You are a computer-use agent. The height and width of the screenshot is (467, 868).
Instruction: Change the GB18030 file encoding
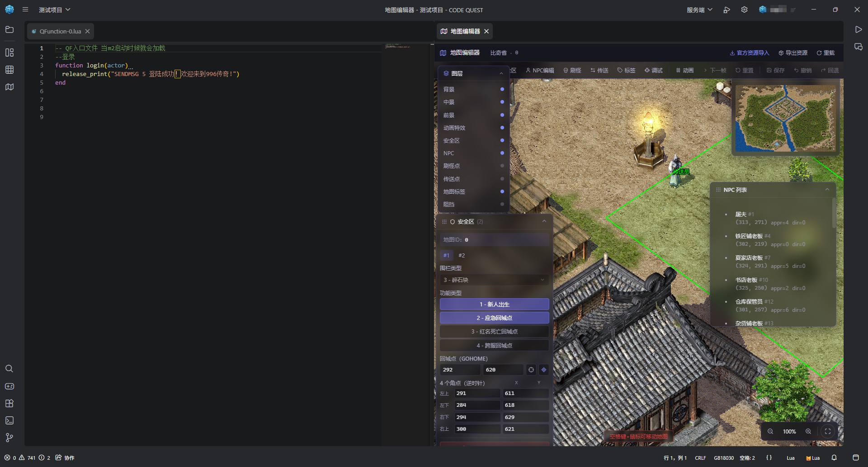[x=724, y=458]
